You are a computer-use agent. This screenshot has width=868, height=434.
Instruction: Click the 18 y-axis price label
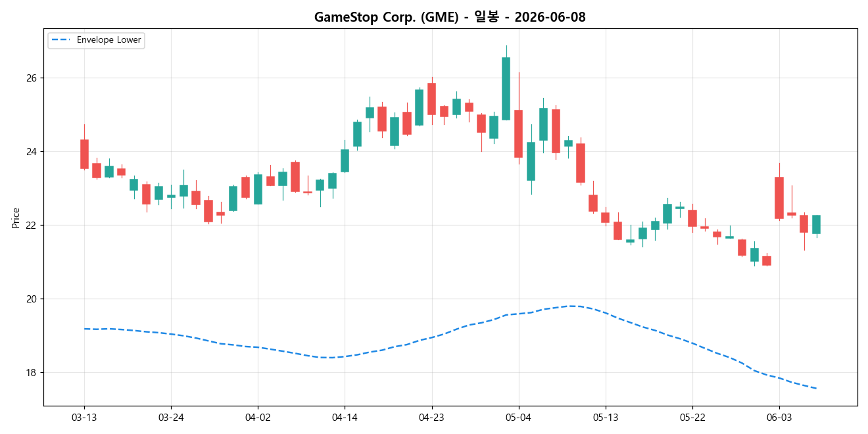(33, 372)
